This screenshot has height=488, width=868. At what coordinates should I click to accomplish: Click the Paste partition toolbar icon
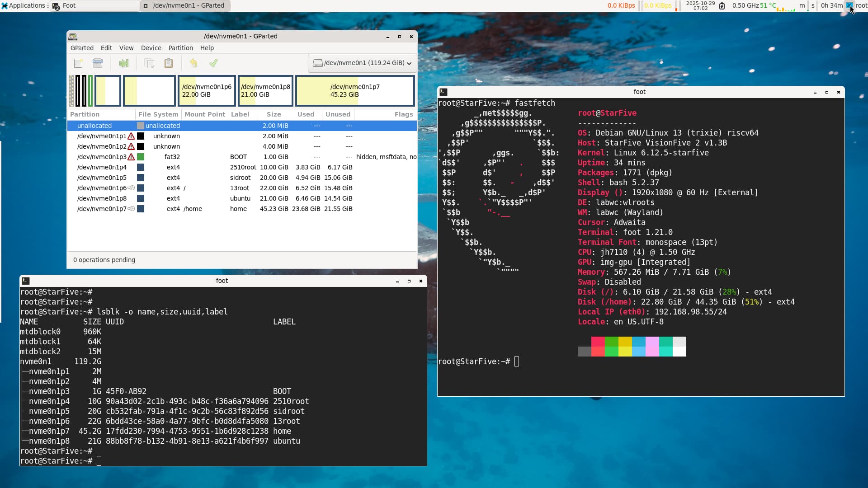[x=169, y=63]
